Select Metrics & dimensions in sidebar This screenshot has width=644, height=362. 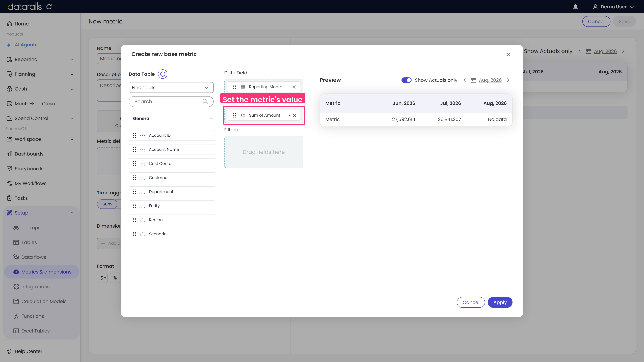click(41, 272)
